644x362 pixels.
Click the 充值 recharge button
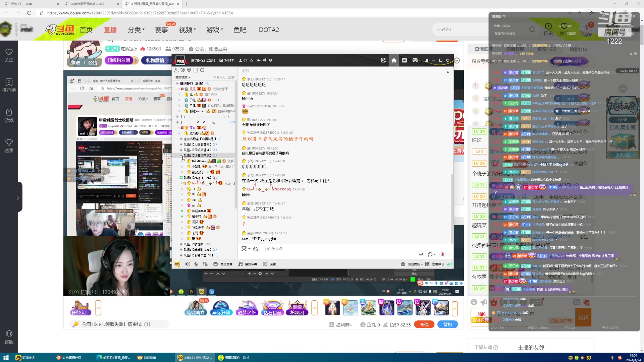click(424, 324)
